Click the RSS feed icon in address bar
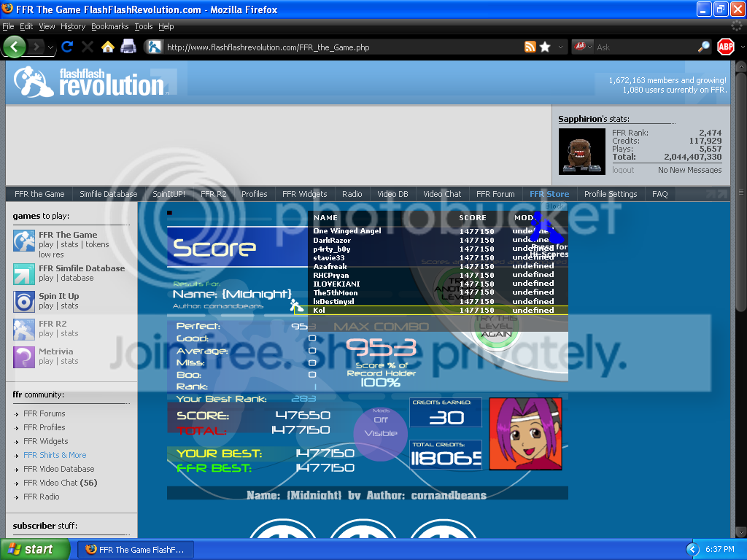This screenshot has height=560, width=747. (530, 47)
